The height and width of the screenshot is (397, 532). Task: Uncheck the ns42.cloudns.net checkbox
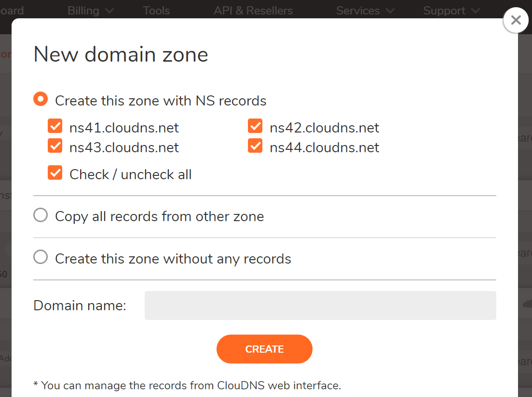coord(255,126)
